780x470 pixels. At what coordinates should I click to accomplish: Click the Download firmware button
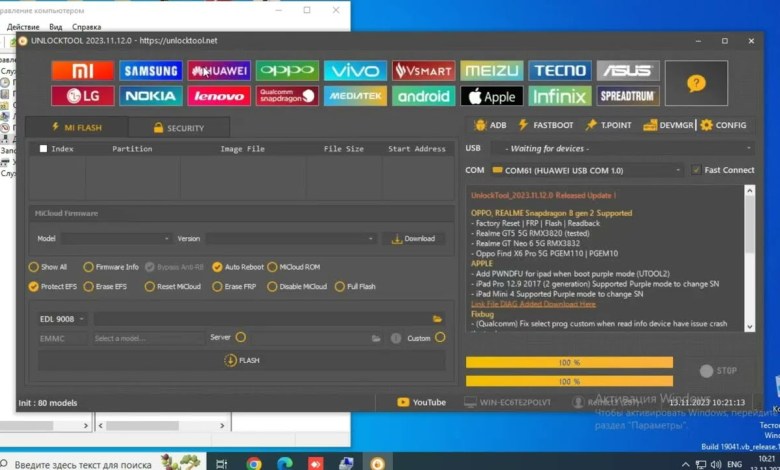tap(412, 239)
